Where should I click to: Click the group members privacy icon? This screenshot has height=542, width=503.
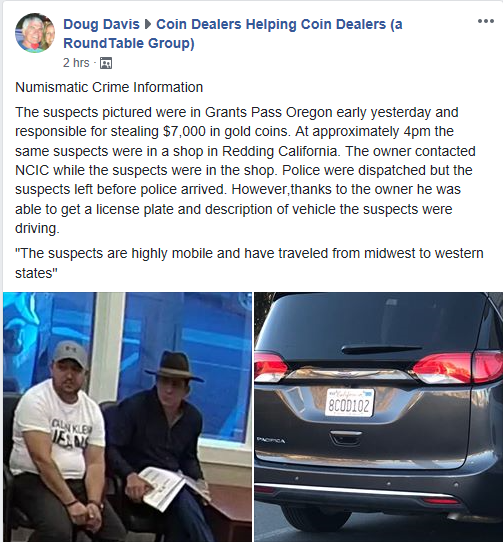106,63
